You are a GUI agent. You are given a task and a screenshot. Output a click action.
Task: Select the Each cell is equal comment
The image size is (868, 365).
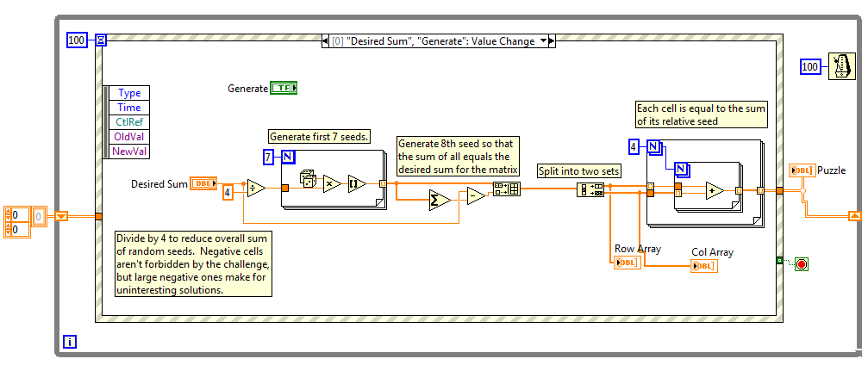(x=701, y=115)
